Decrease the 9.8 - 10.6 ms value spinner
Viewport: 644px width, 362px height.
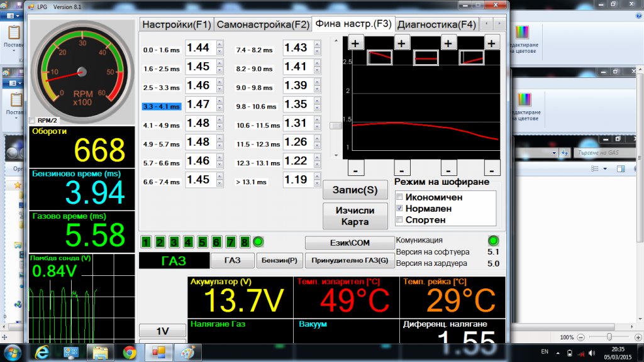tap(317, 108)
